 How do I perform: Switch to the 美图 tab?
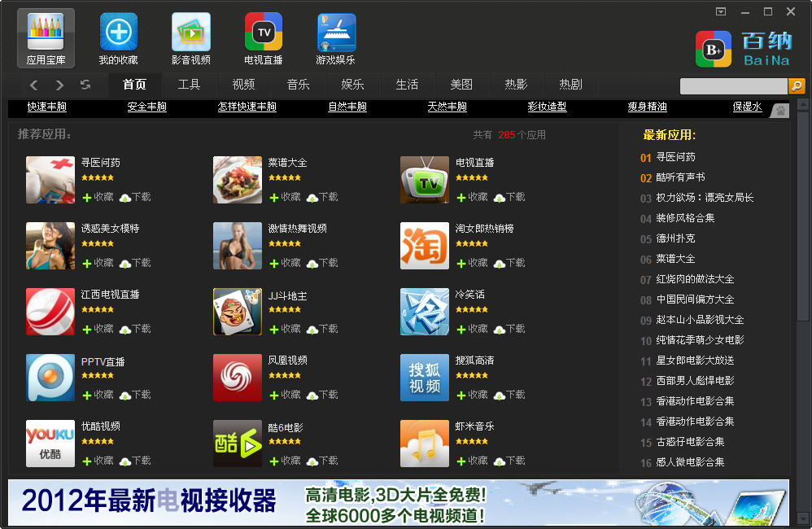(x=461, y=85)
